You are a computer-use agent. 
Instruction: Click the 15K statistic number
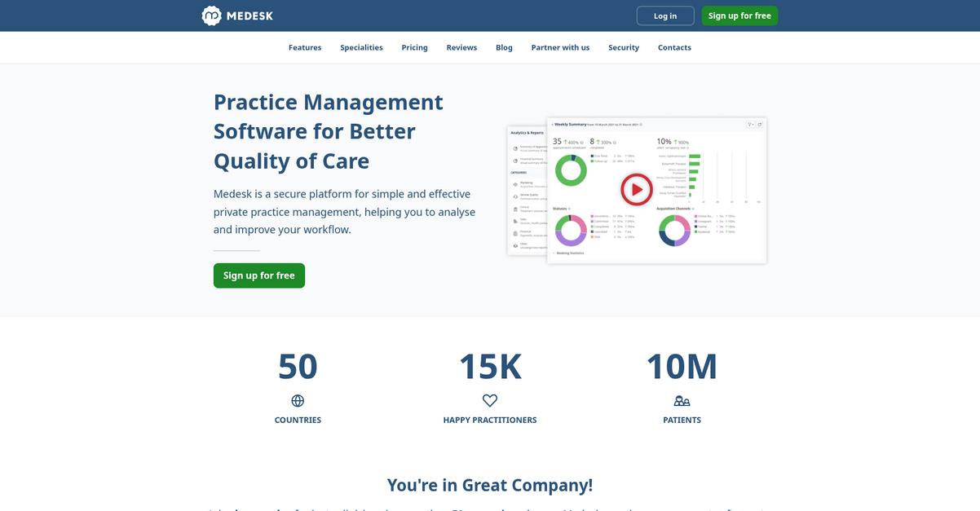pyautogui.click(x=490, y=367)
